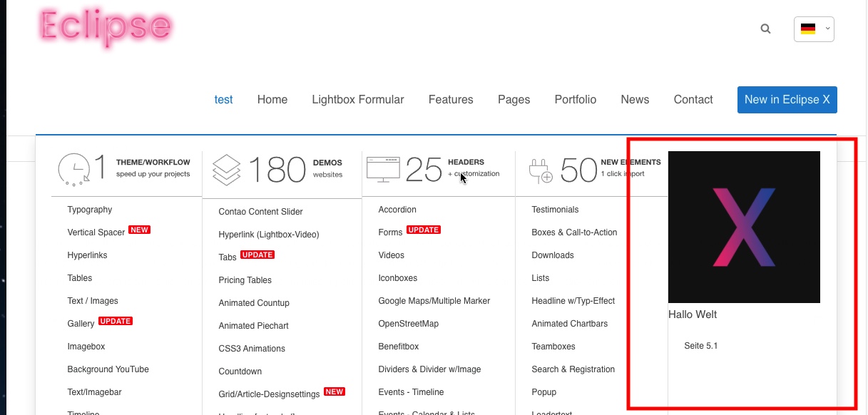Open the Lists link

coord(541,278)
